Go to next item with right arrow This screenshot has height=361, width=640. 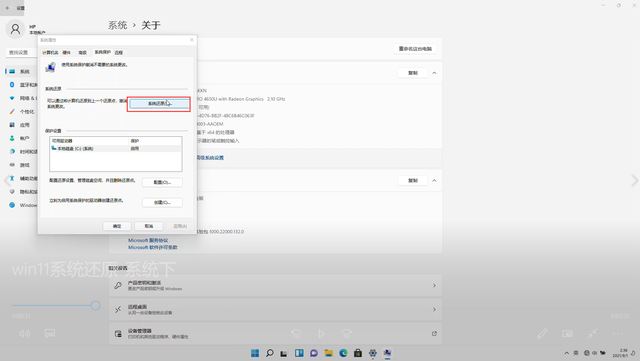(634, 180)
